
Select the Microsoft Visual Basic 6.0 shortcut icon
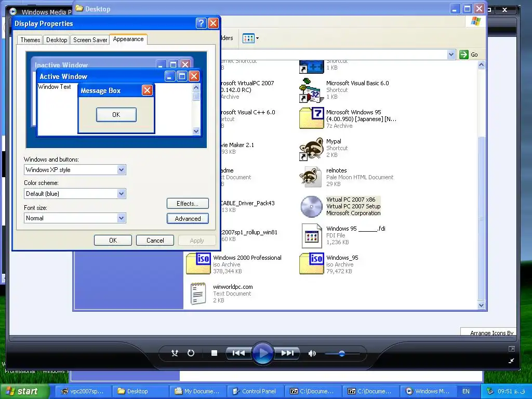pyautogui.click(x=311, y=90)
